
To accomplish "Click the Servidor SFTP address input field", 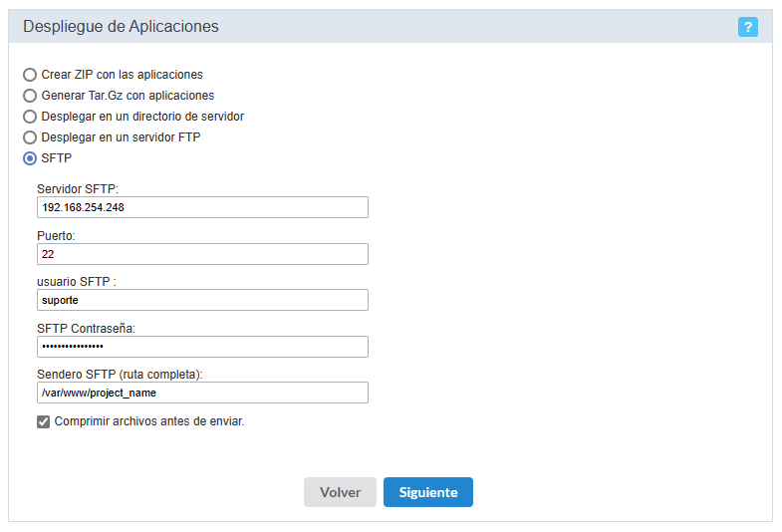I will tap(202, 207).
